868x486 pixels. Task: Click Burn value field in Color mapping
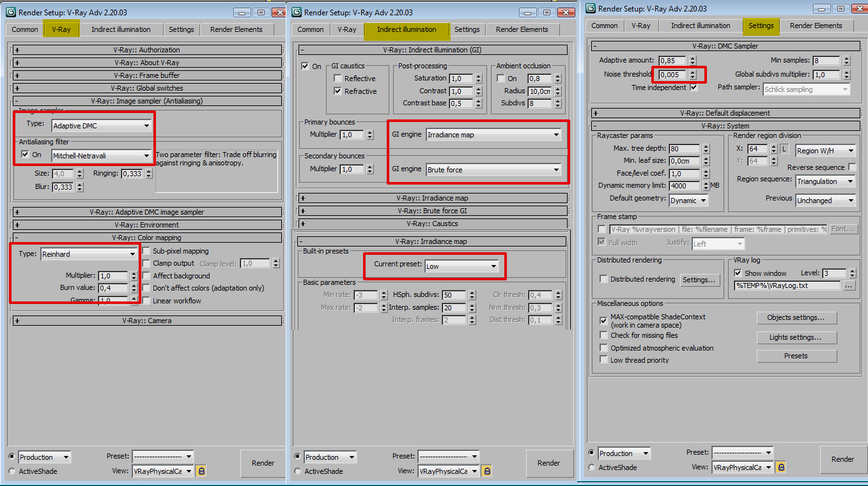[113, 288]
